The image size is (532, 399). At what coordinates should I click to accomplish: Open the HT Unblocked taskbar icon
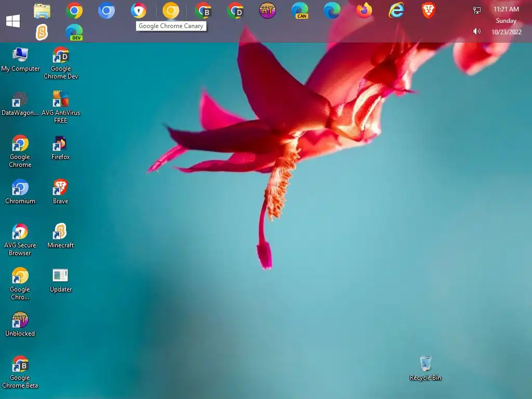pos(268,11)
